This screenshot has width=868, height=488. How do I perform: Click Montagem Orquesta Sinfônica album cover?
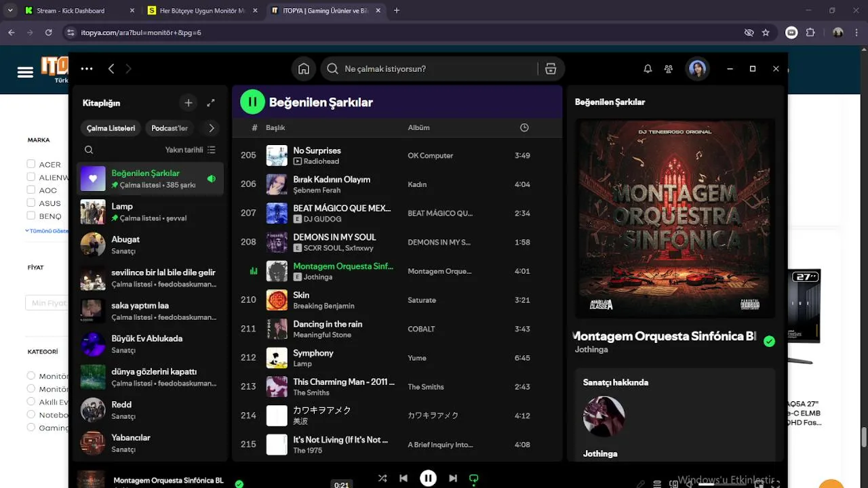pos(675,218)
